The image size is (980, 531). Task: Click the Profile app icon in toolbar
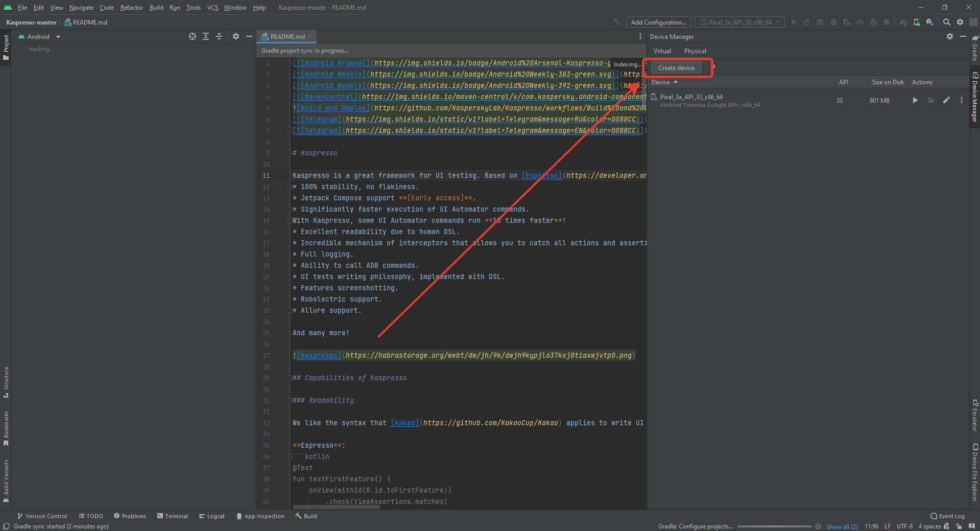coord(860,22)
